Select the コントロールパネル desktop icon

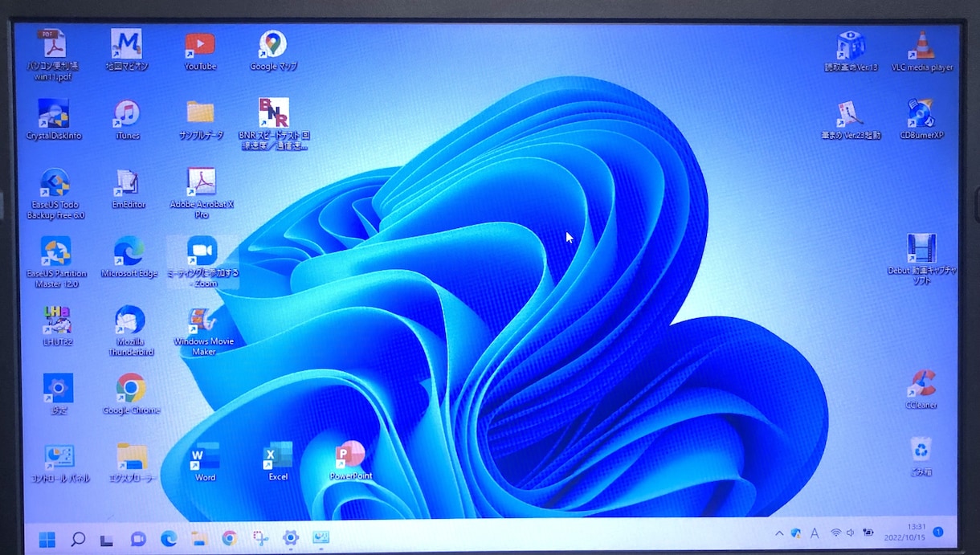click(x=59, y=463)
